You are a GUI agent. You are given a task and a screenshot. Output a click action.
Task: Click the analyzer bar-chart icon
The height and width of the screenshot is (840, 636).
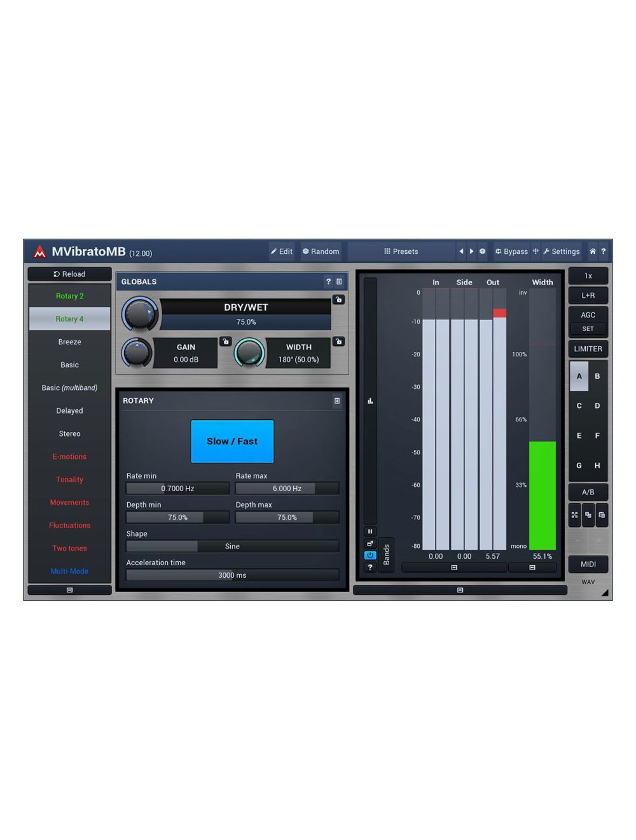(x=370, y=400)
